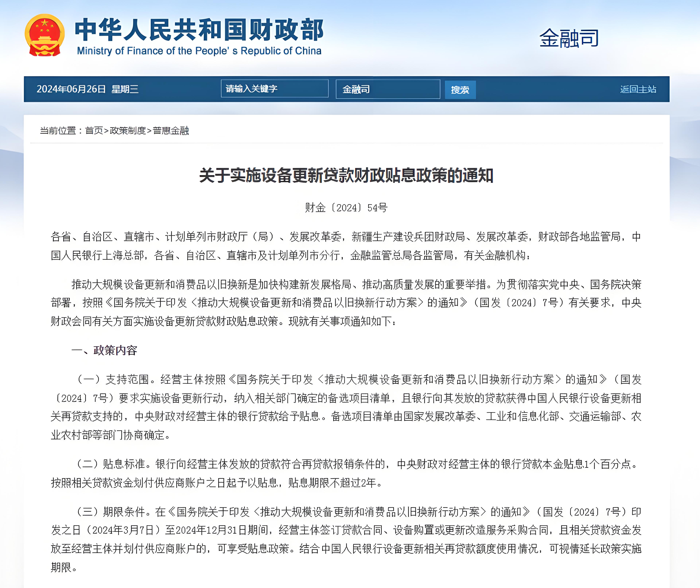The height and width of the screenshot is (588, 700).
Task: Click the 请输入关键字 search input field
Action: (275, 89)
